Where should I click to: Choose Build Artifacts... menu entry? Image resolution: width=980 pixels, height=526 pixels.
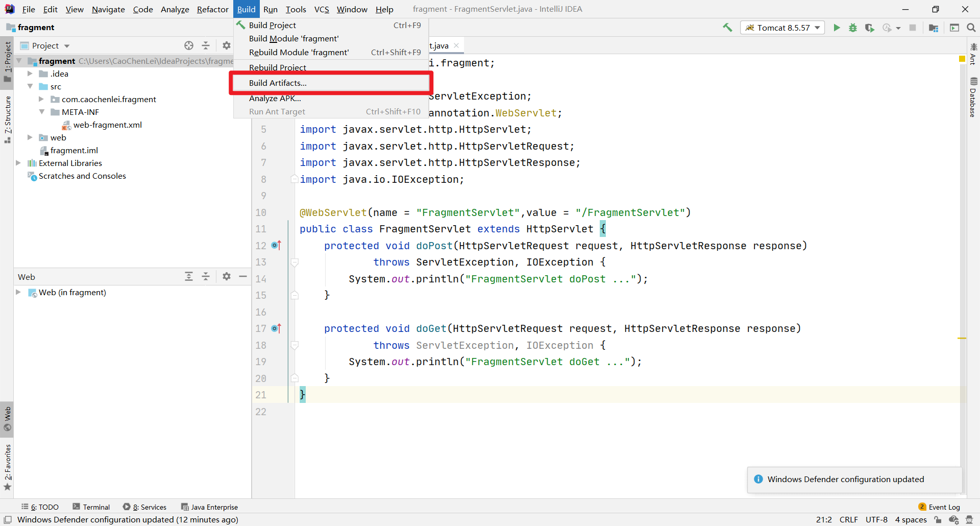[331, 83]
